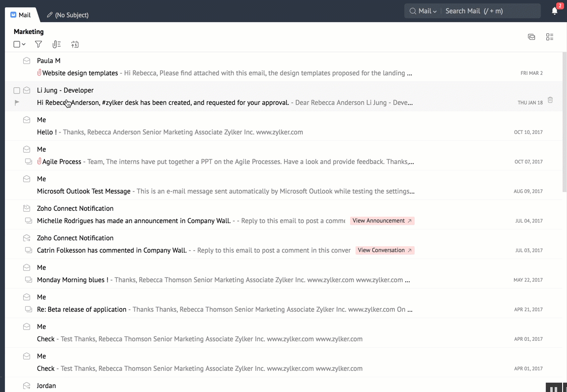This screenshot has height=392, width=567.
Task: Expand the select-all dropdown arrow
Action: coord(24,44)
